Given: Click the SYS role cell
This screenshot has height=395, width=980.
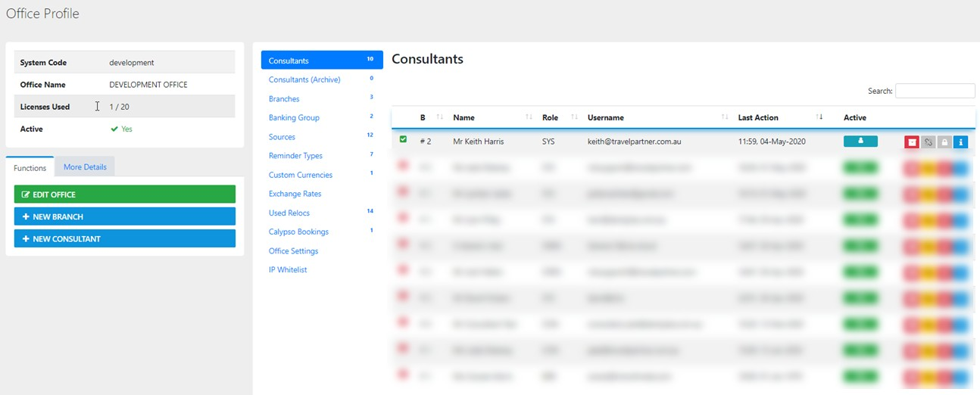Looking at the screenshot, I should tap(549, 142).
